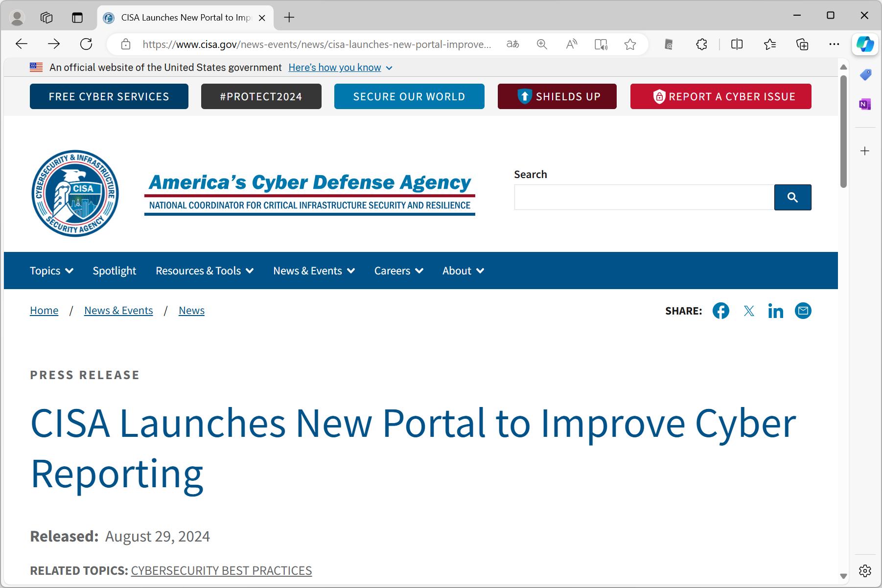Click the Zoom magnifier icon in address bar
The height and width of the screenshot is (588, 882).
click(x=542, y=44)
